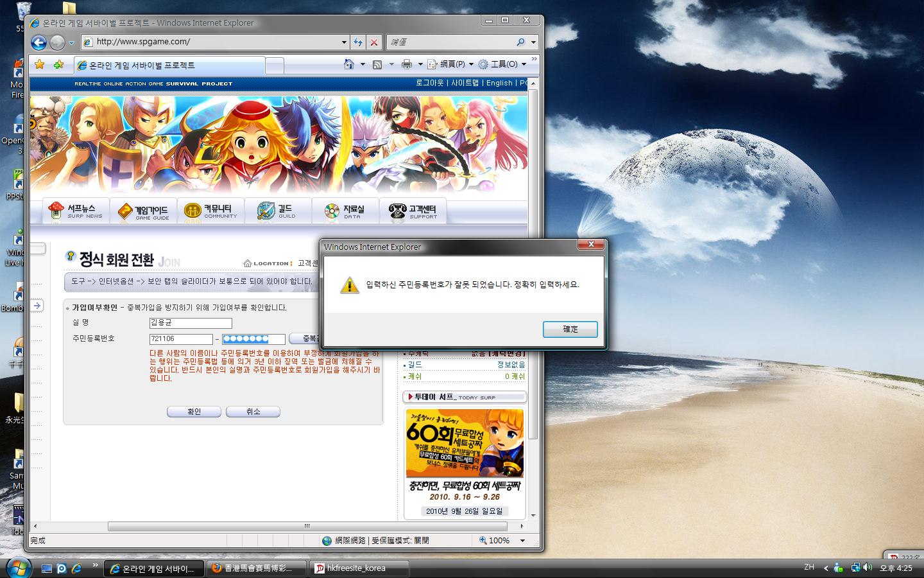Open the 자료실 Data menu

(x=345, y=211)
